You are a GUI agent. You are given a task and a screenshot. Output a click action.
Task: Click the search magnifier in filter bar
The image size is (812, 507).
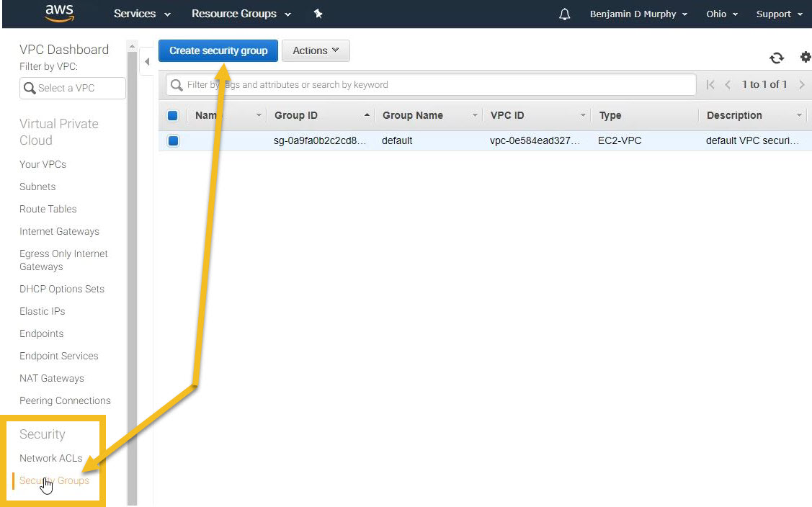pos(177,85)
